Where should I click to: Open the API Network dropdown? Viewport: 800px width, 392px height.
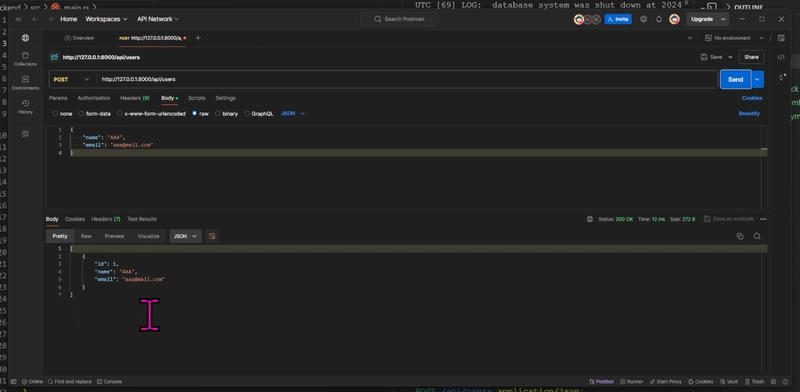(x=158, y=19)
